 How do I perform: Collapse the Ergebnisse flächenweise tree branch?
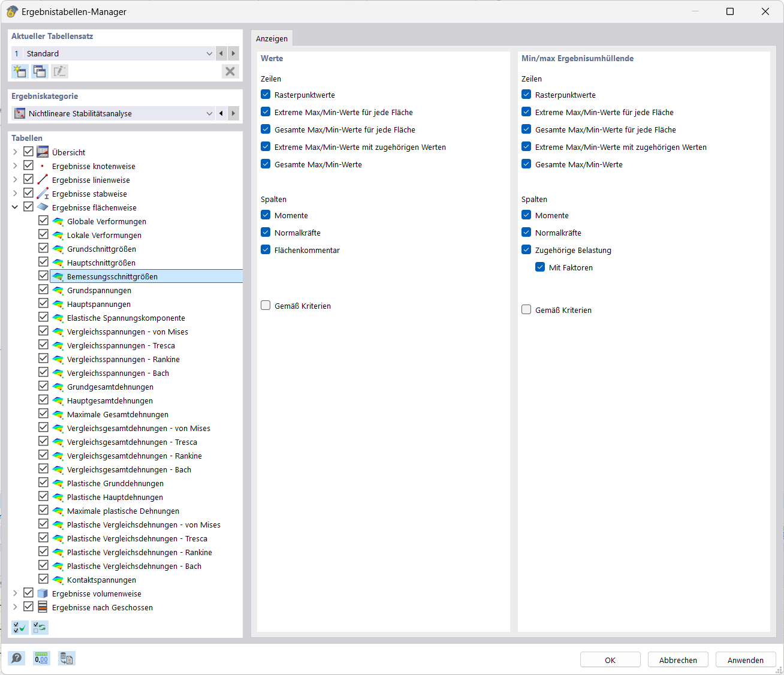[x=14, y=207]
